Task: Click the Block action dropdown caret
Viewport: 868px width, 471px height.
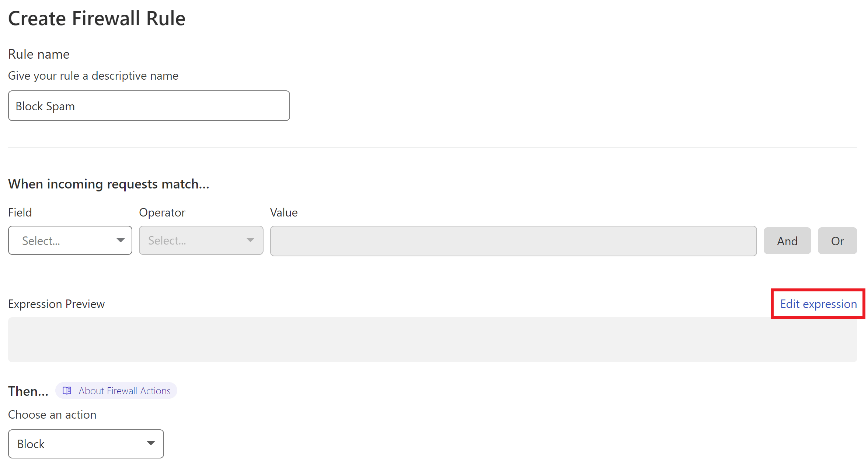Action: click(x=151, y=443)
